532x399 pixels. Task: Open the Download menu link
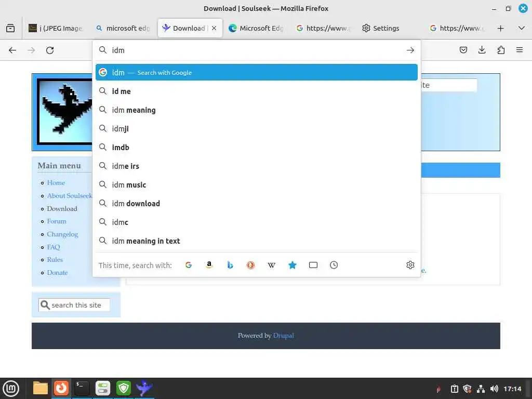pyautogui.click(x=62, y=209)
